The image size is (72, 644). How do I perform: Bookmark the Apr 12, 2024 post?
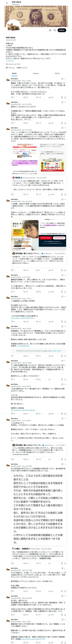pyautogui.click(x=62, y=123)
